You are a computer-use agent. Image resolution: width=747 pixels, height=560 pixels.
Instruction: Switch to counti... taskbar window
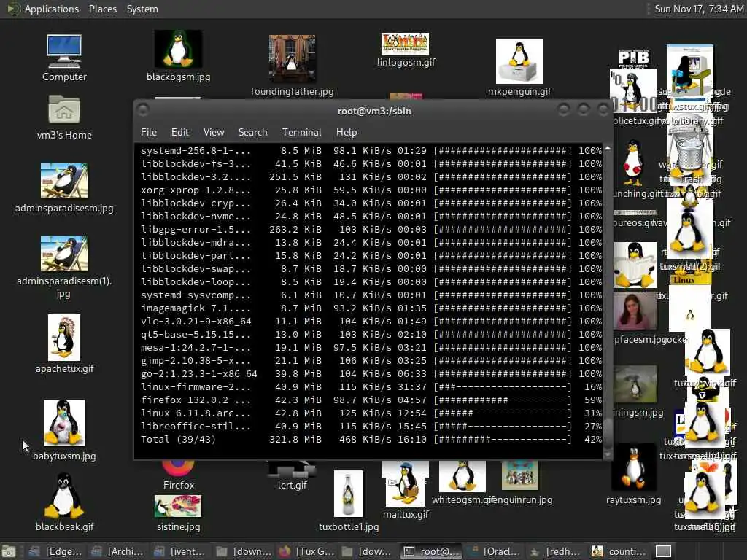619,551
